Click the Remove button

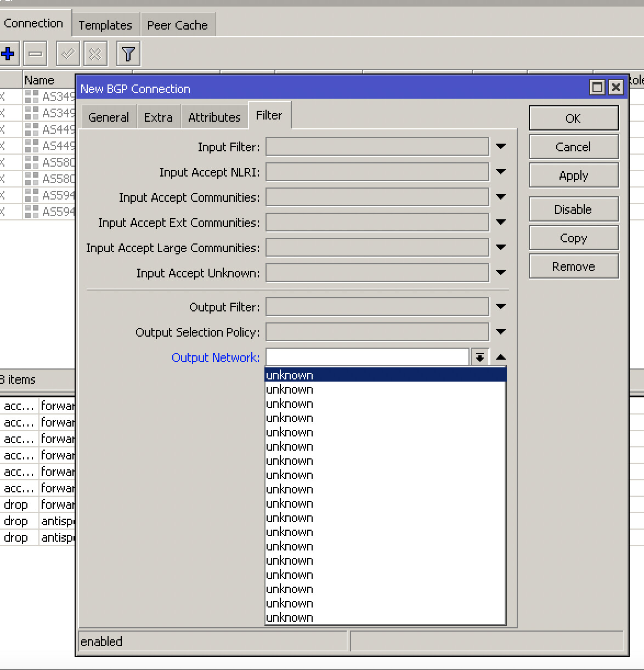click(x=573, y=266)
